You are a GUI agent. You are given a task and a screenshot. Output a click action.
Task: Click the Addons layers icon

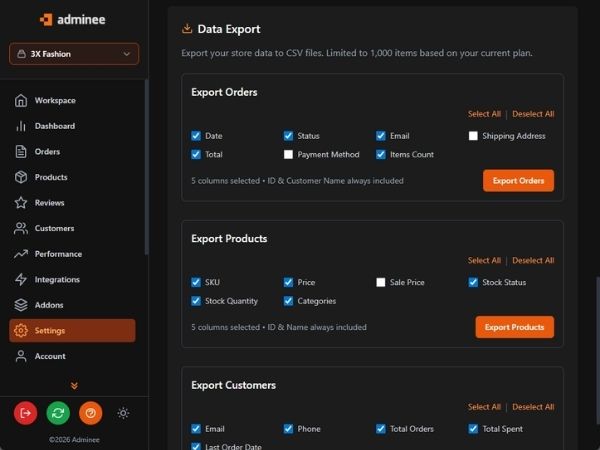click(x=21, y=305)
